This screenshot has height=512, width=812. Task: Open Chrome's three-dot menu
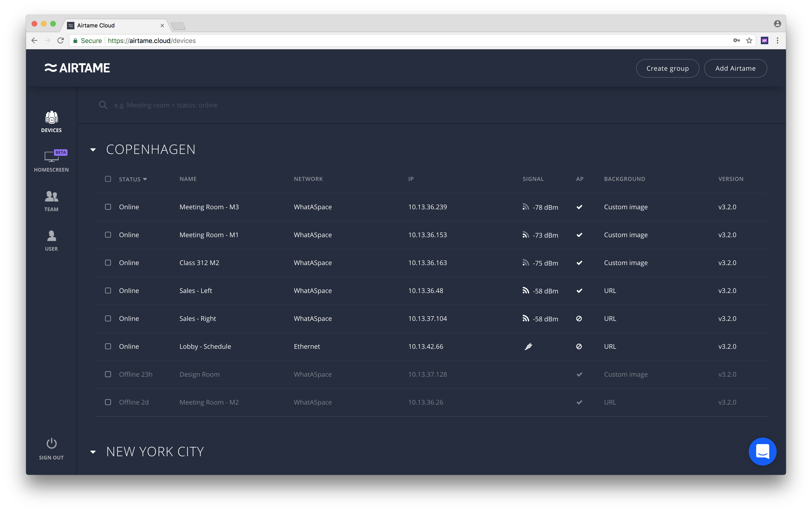tap(777, 40)
